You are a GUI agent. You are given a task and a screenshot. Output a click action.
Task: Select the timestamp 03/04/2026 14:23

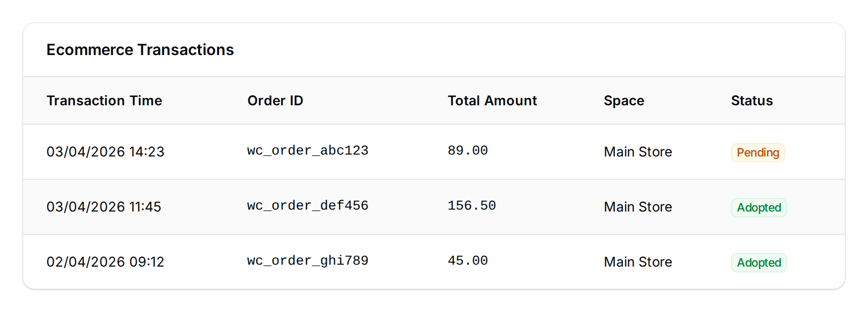click(105, 152)
